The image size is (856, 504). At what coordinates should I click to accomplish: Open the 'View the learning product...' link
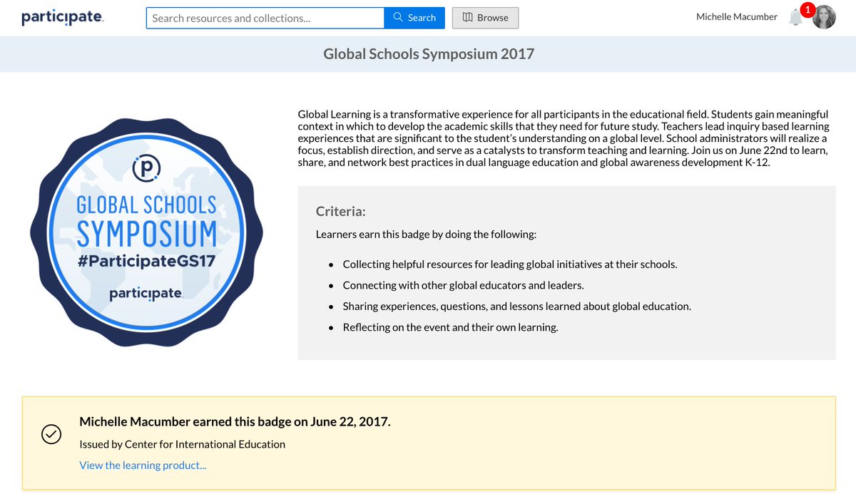click(143, 466)
